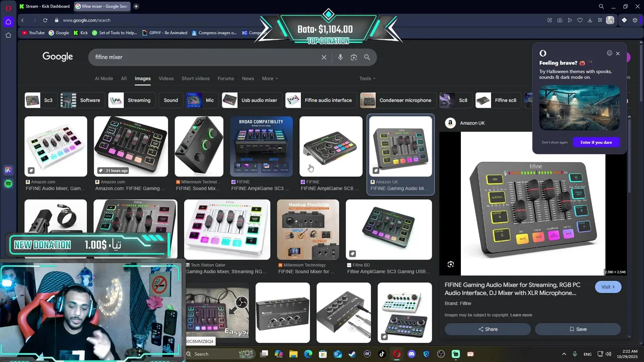Open Opera downloads icon
644x362 pixels.
590,20
